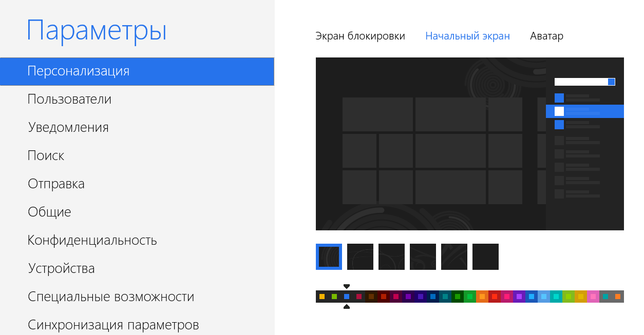644x335 pixels.
Task: Choose the plain blank background thumbnail
Action: pos(485,257)
